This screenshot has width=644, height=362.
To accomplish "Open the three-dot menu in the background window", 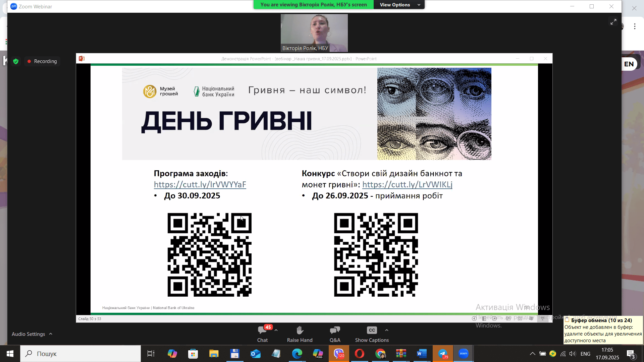I will point(635,26).
